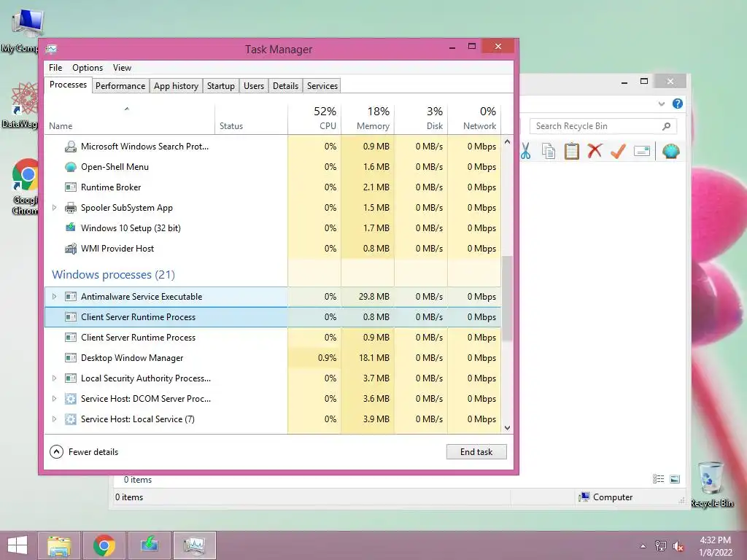Expand the Spooler SubSystem App row

point(54,208)
